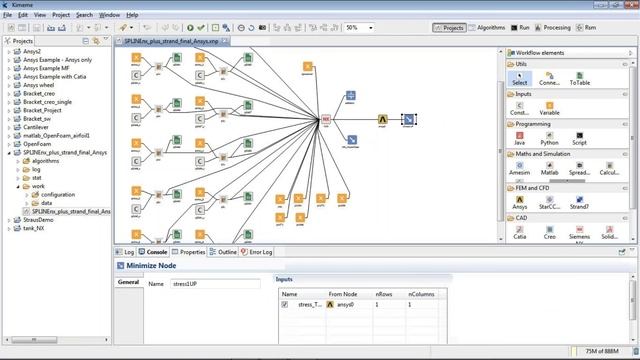
Task: Expand the configuration folder
Action: (27, 195)
